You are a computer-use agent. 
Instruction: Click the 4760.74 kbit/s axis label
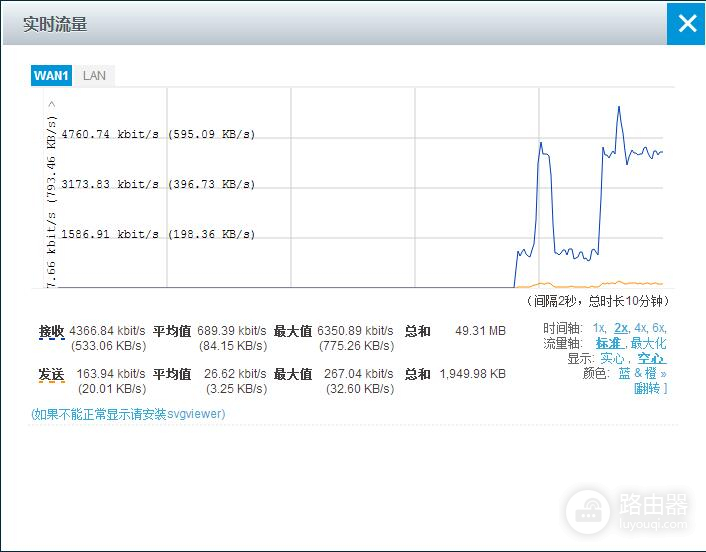point(110,135)
